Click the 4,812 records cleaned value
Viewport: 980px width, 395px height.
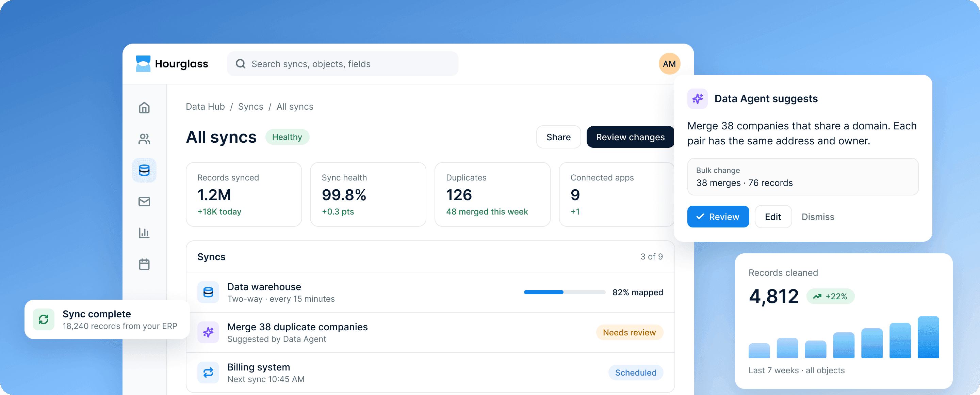[x=773, y=297]
